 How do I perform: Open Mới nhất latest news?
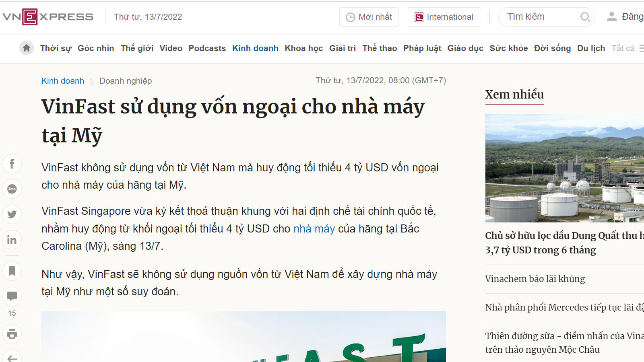pyautogui.click(x=369, y=17)
